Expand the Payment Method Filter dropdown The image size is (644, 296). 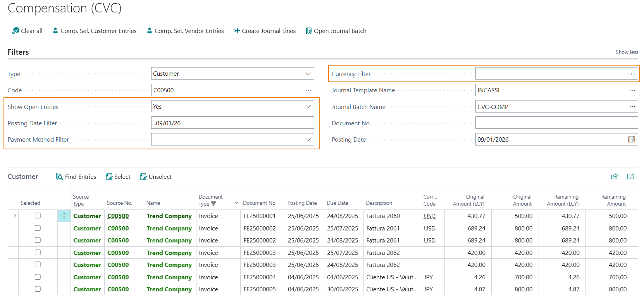pos(308,139)
